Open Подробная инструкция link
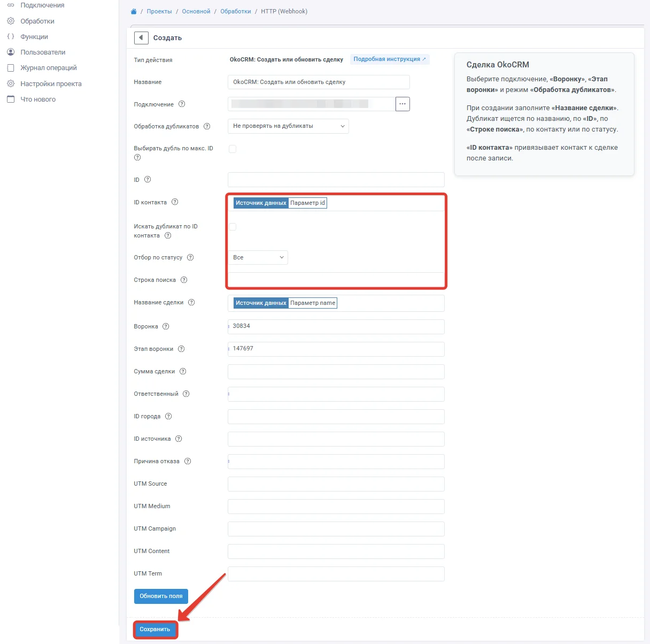Viewport: 650px width, 644px height. 390,59
